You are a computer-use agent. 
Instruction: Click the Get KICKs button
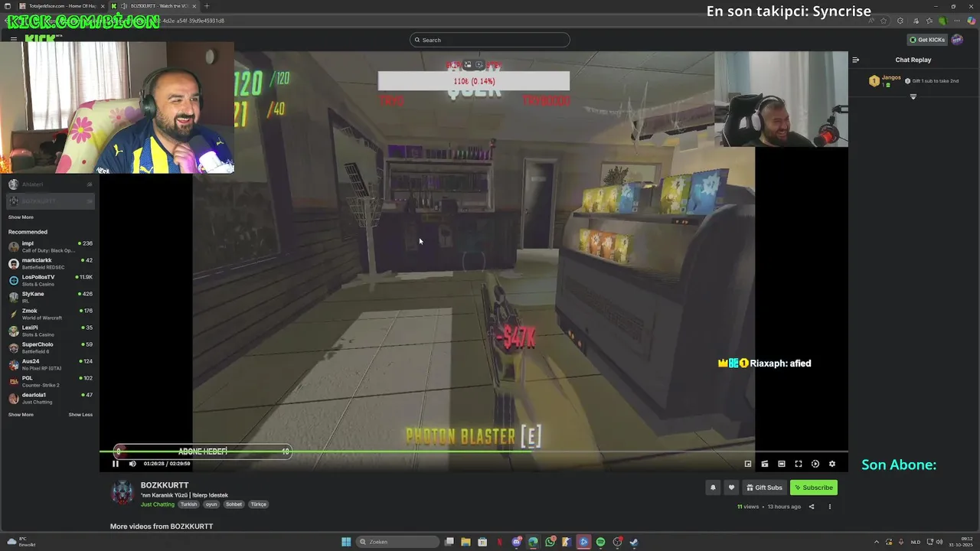coord(926,40)
